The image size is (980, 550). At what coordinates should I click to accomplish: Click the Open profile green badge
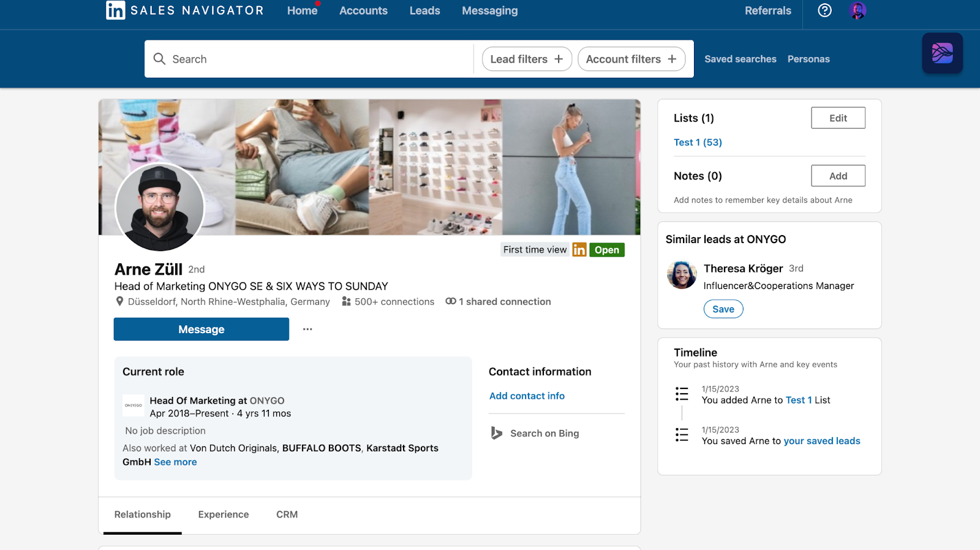[607, 250]
